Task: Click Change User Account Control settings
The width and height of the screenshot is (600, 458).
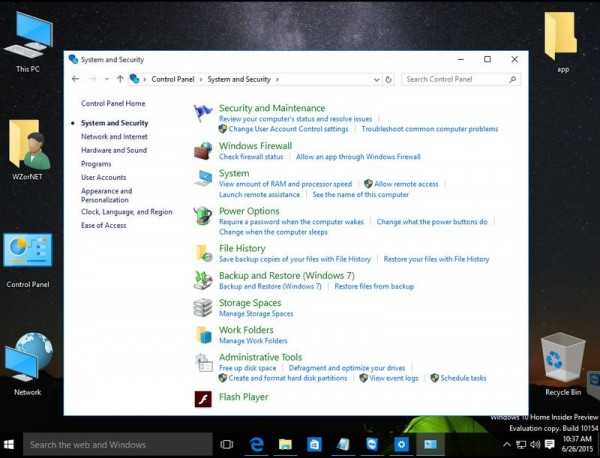Action: click(x=289, y=129)
